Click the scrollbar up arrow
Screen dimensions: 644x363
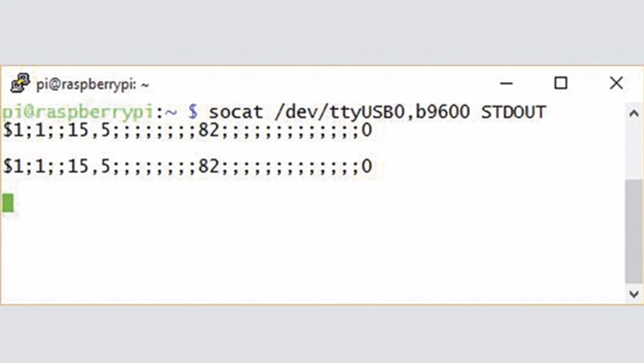coord(634,114)
